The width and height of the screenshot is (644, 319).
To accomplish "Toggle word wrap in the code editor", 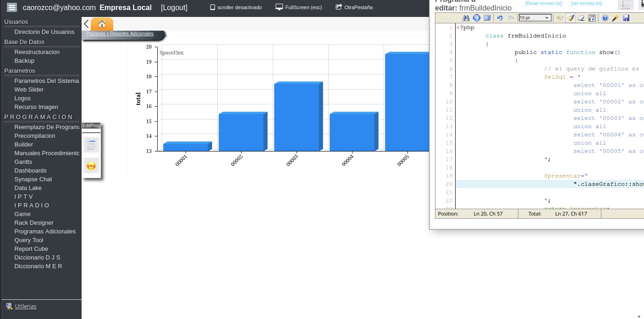I will tap(592, 18).
